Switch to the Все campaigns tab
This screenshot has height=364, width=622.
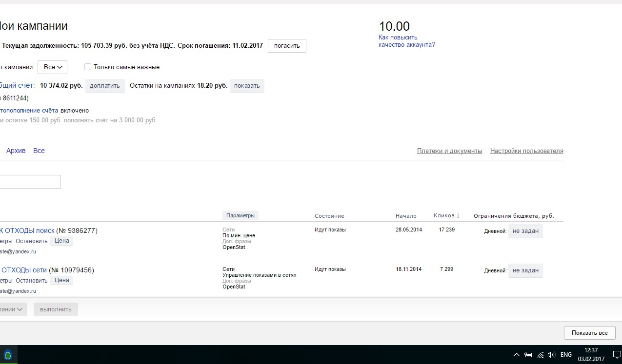39,151
